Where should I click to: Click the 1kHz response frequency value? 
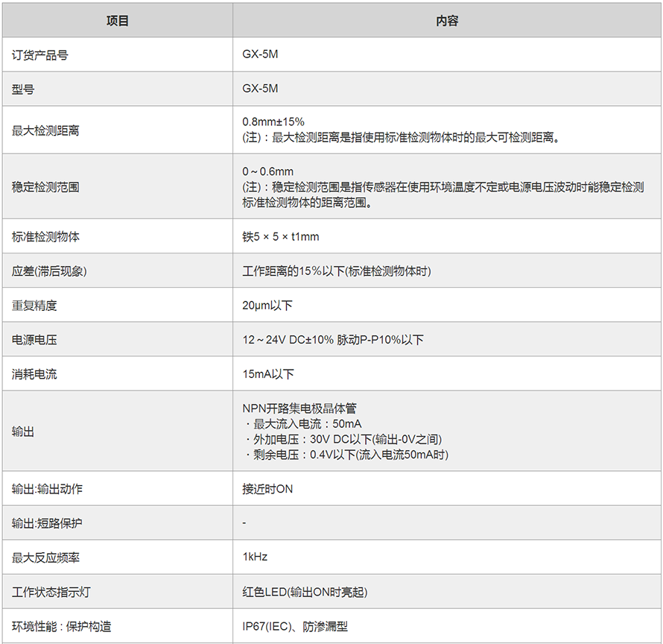tap(255, 557)
